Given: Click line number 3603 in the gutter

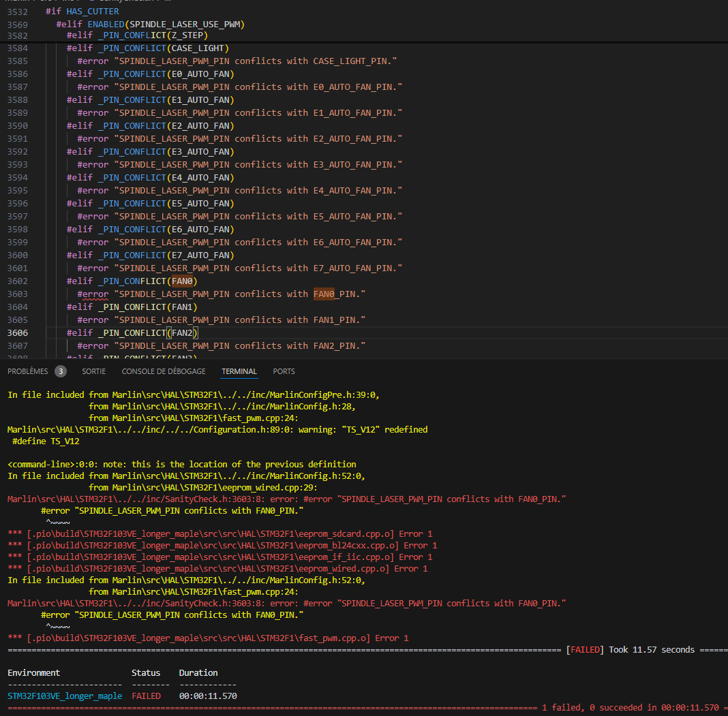Looking at the screenshot, I should [x=18, y=294].
